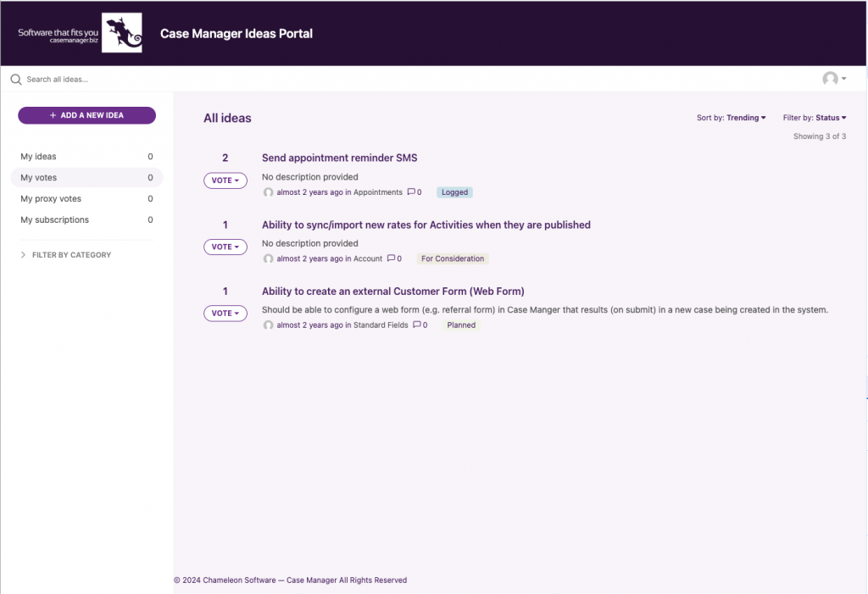Image resolution: width=868 pixels, height=594 pixels.
Task: Open Vote dropdown for external Customer Form
Action: (x=225, y=314)
